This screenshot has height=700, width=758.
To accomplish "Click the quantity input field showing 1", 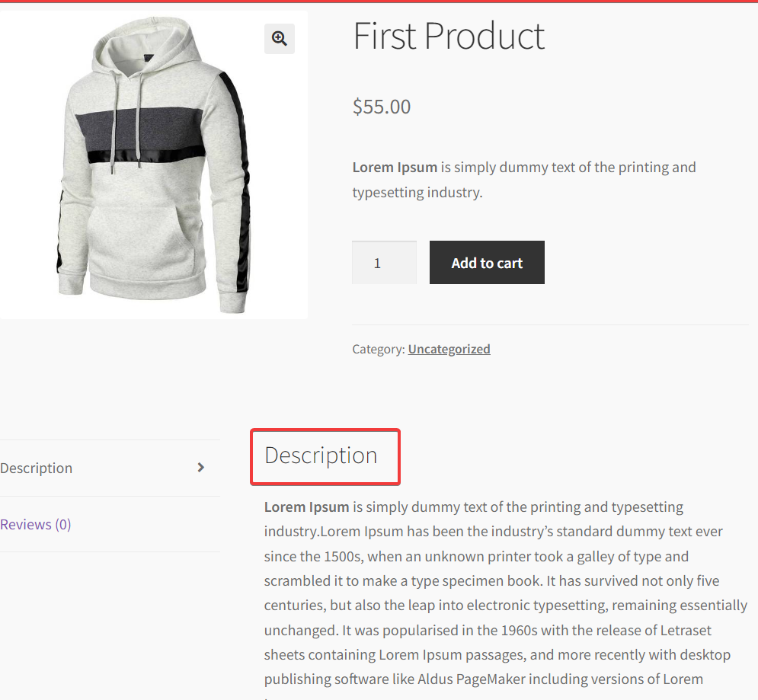I will [383, 262].
